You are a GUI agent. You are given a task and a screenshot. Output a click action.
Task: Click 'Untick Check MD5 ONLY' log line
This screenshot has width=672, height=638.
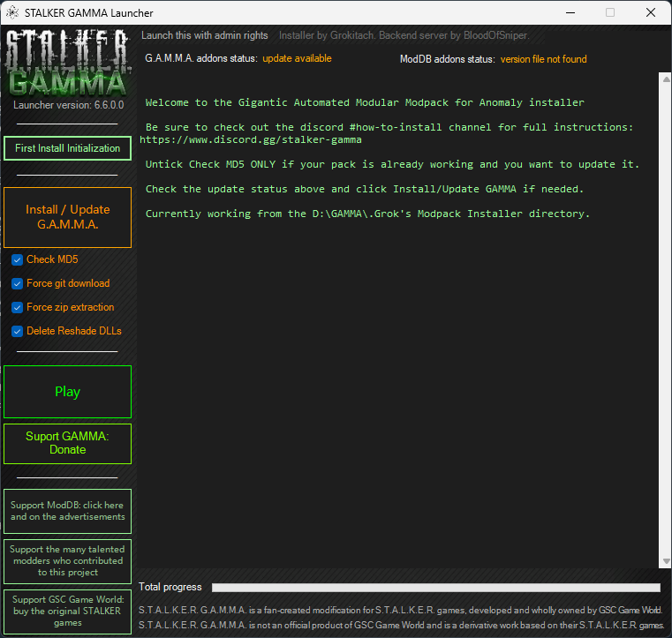tap(392, 164)
